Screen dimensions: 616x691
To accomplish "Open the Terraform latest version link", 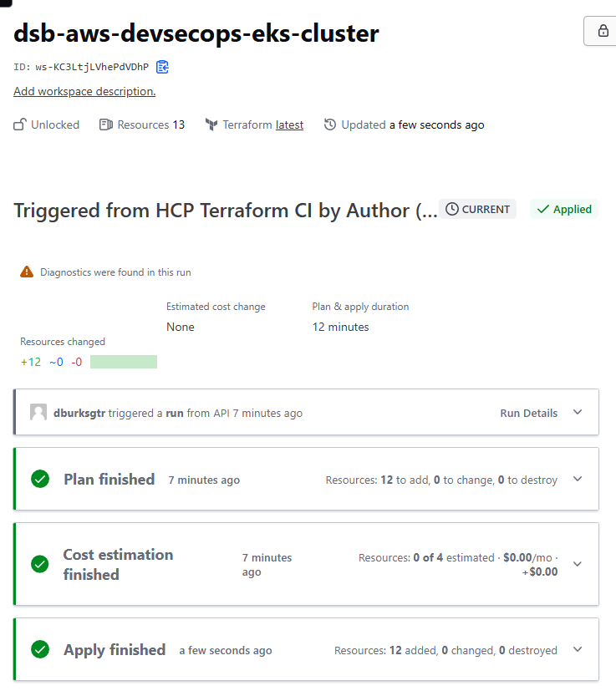I will pos(289,125).
